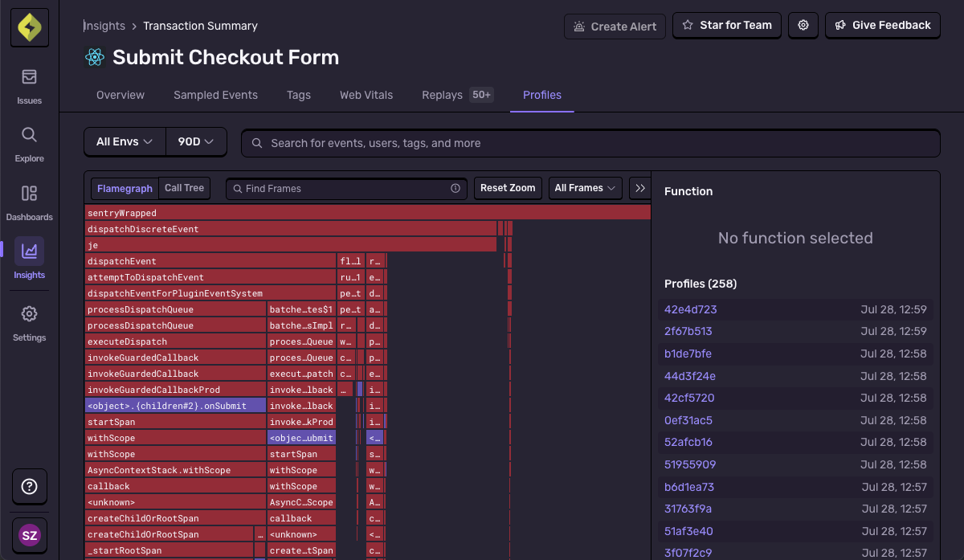Screen dimensions: 964x560
Task: Click the Sentry logo
Action: 29,27
